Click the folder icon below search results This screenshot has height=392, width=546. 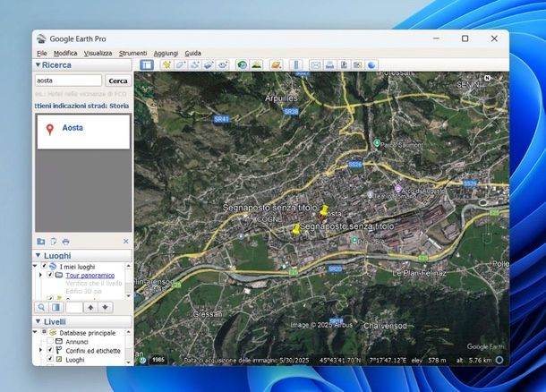(41, 242)
